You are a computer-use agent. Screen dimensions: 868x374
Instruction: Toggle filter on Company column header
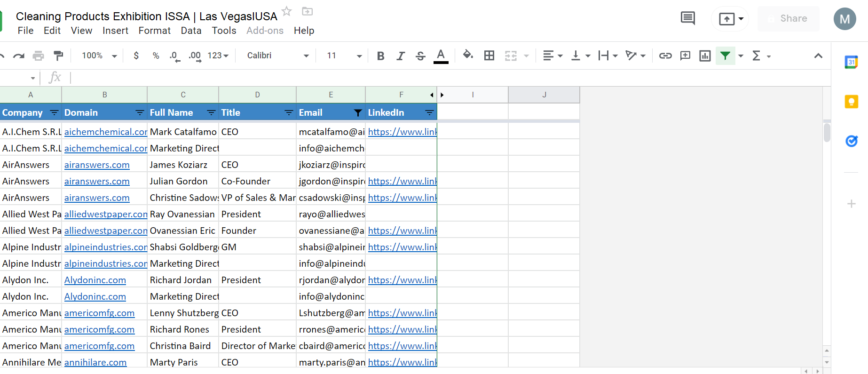pyautogui.click(x=55, y=113)
